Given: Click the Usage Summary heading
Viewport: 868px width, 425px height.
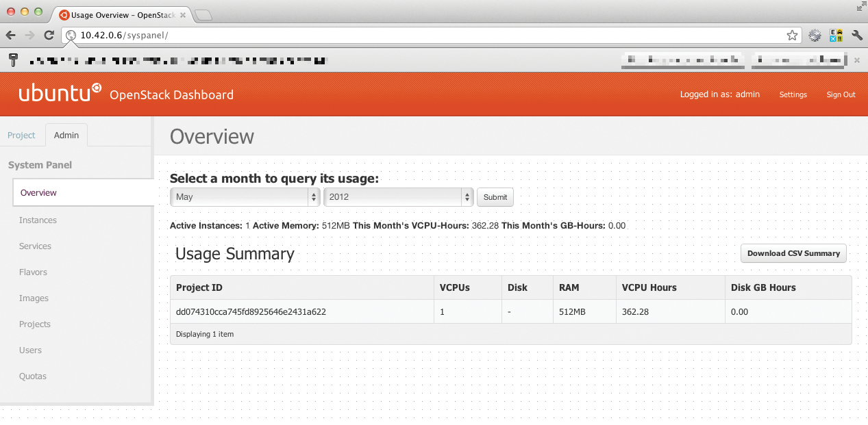Looking at the screenshot, I should pyautogui.click(x=234, y=254).
